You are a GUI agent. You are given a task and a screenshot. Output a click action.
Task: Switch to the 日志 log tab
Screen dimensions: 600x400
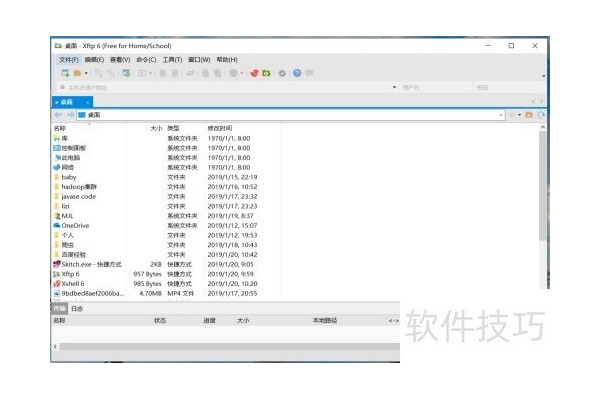point(77,309)
